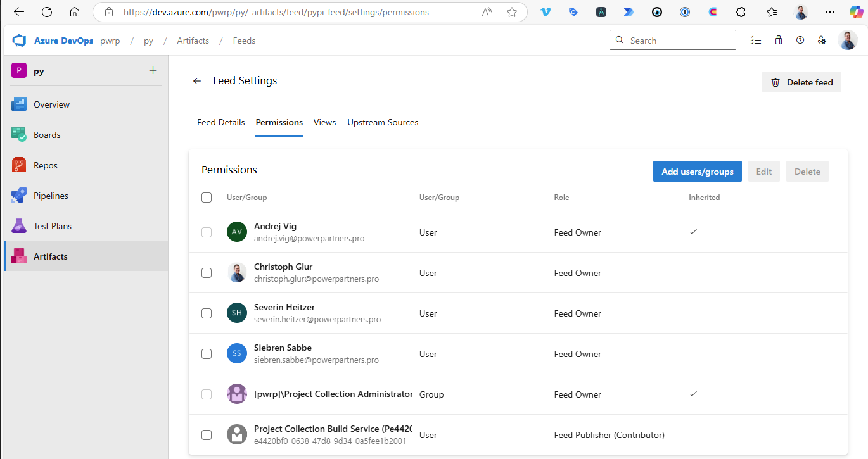Screen dimensions: 868x459
Task: Open the browser home page icon
Action: pos(75,12)
